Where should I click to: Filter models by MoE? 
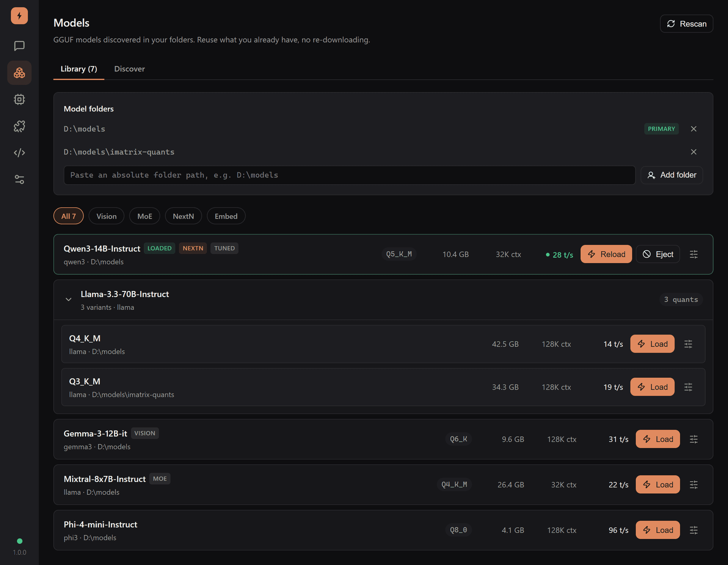[x=144, y=216]
